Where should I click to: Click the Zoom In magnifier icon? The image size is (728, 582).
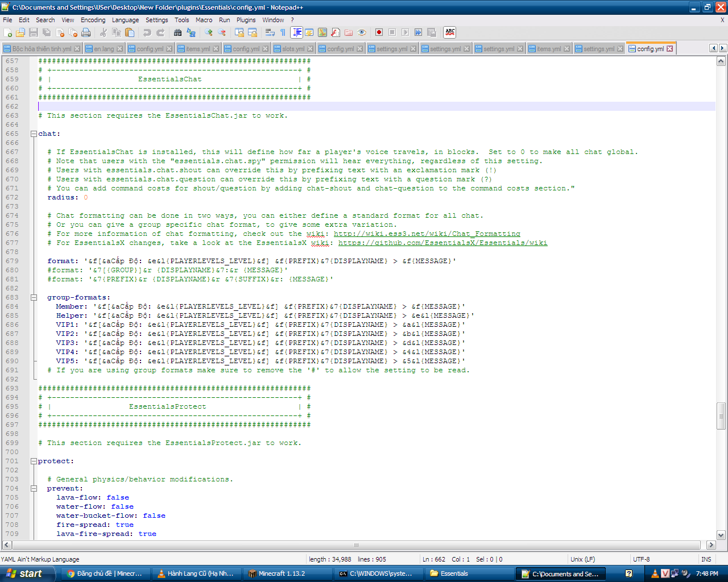209,33
